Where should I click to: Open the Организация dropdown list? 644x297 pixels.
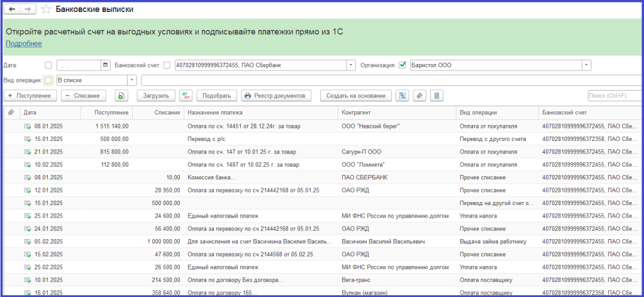coord(586,65)
